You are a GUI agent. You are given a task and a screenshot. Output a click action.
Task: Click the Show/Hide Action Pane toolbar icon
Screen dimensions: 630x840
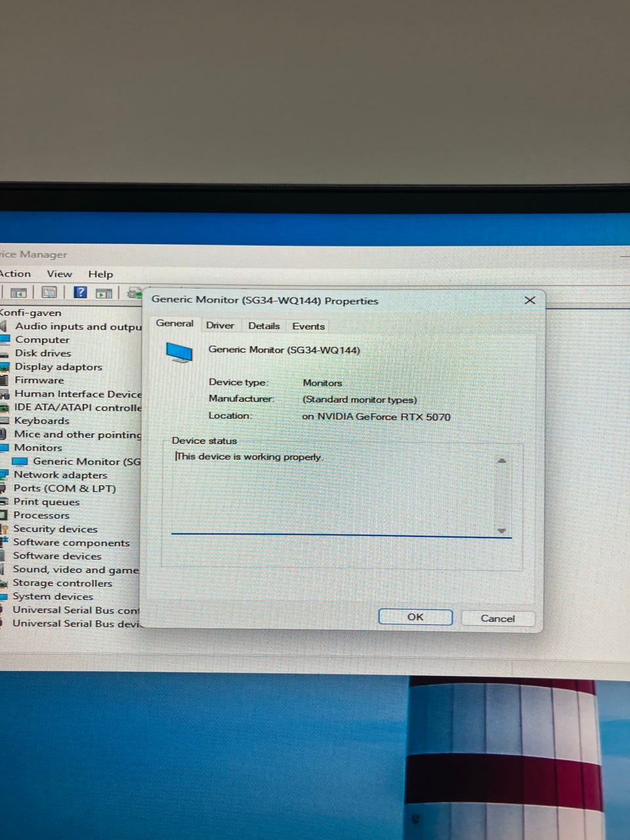point(104,293)
